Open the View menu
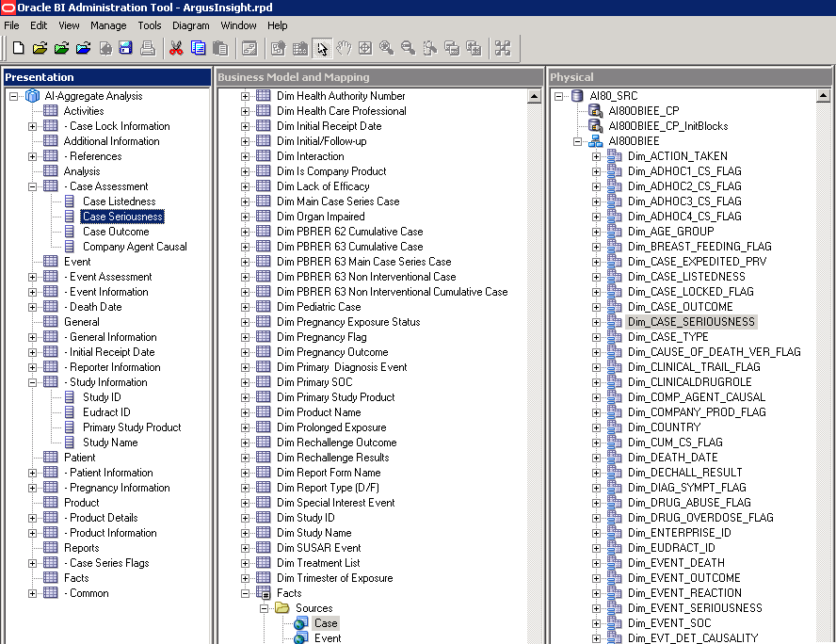The image size is (836, 644). pos(69,25)
